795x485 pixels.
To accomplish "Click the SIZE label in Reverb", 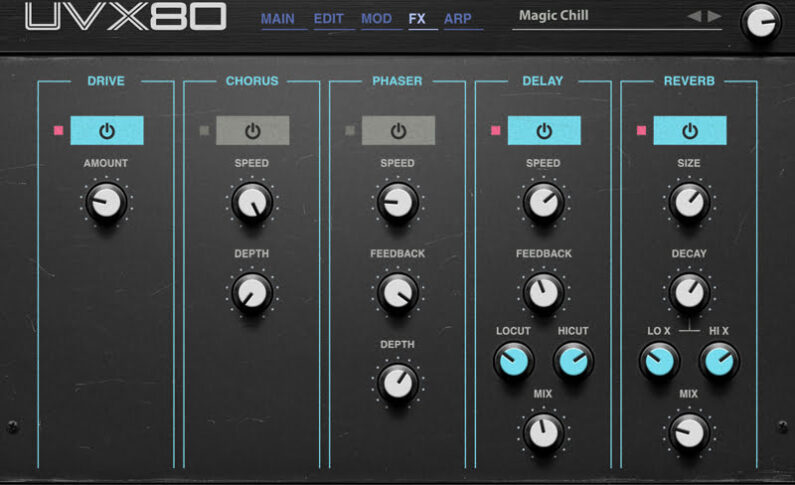I will [689, 163].
